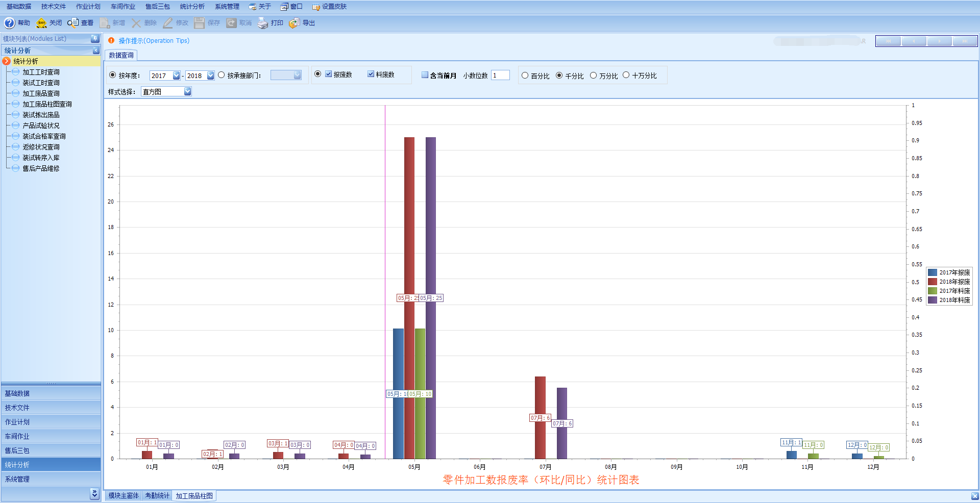Open the 车间作业 sidebar group
This screenshot has height=503, width=980.
[x=51, y=436]
